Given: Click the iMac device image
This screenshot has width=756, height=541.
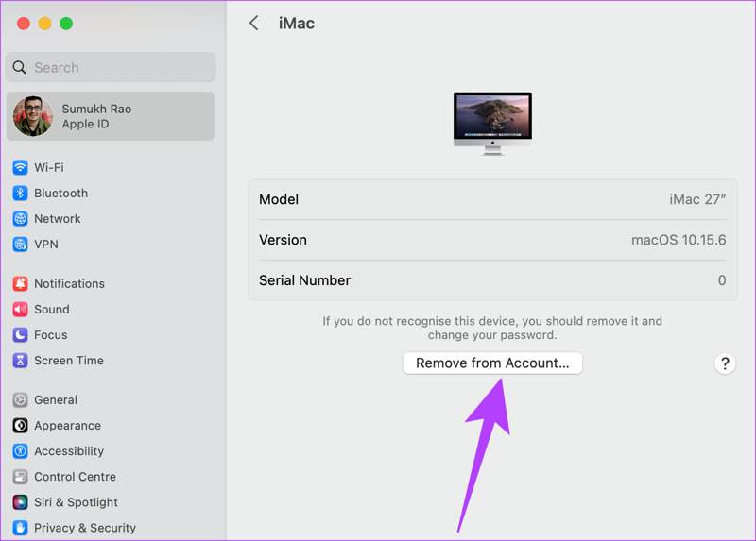Looking at the screenshot, I should [x=492, y=124].
